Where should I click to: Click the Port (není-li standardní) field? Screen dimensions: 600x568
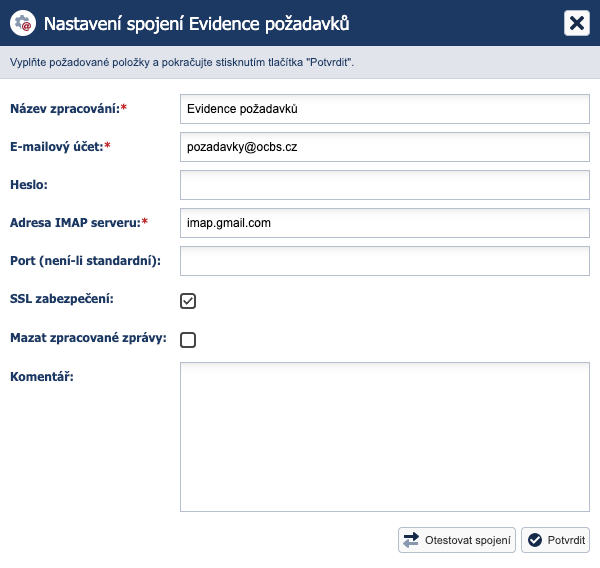click(385, 261)
